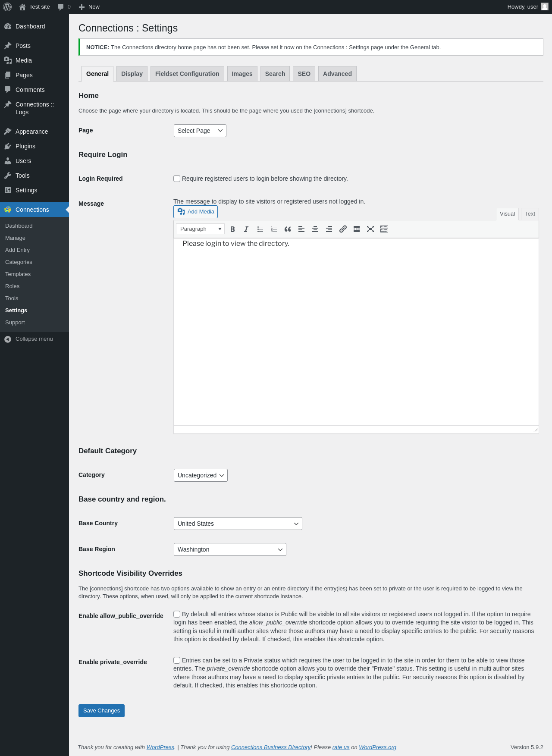Enable the Login Required checkbox

coord(177,179)
